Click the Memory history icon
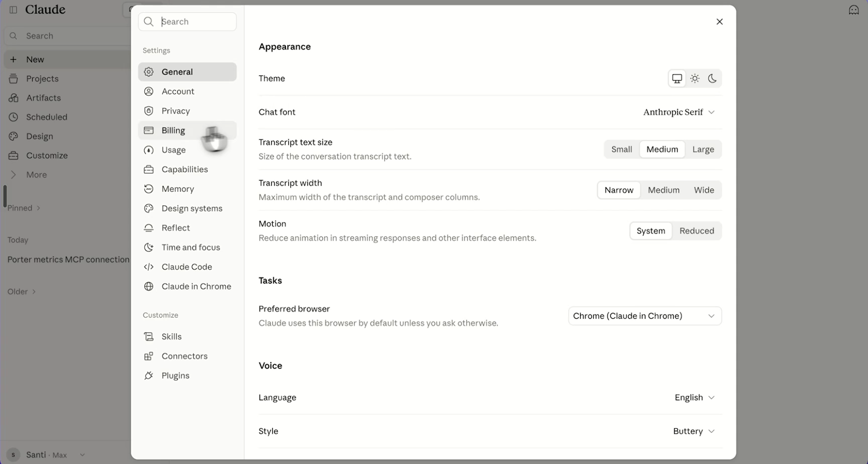The image size is (868, 464). (x=149, y=189)
